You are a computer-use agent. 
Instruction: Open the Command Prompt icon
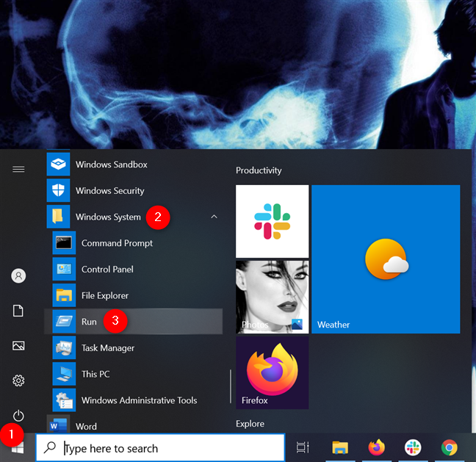(64, 243)
